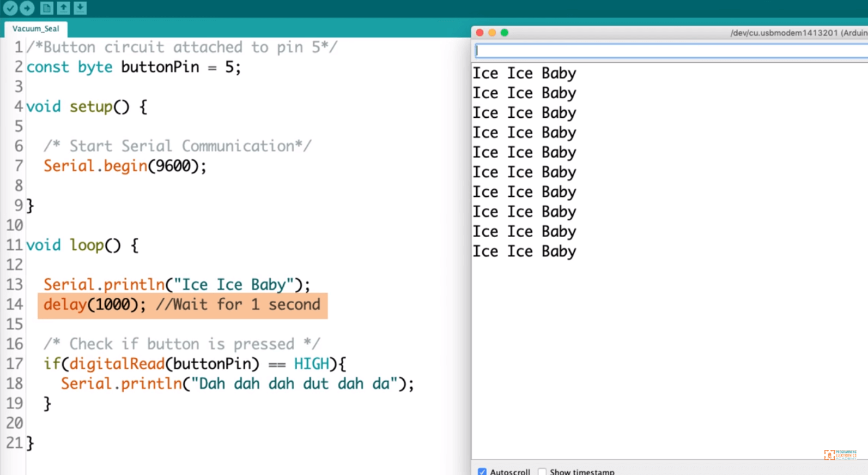
Task: Close the serial monitor window
Action: click(x=480, y=33)
